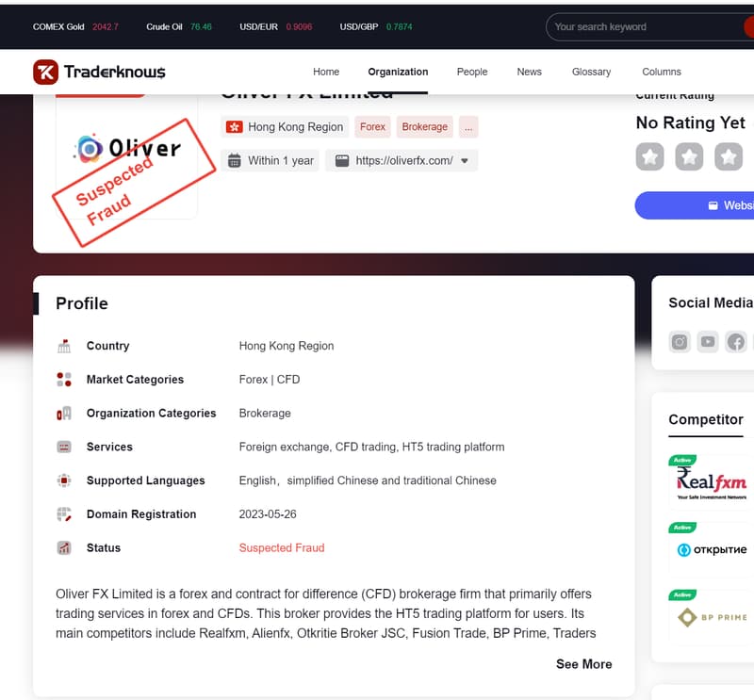Rate with the second star

coord(689,156)
